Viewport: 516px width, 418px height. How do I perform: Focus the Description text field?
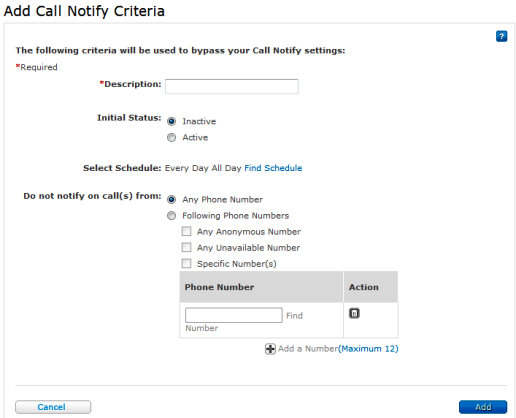pos(232,87)
